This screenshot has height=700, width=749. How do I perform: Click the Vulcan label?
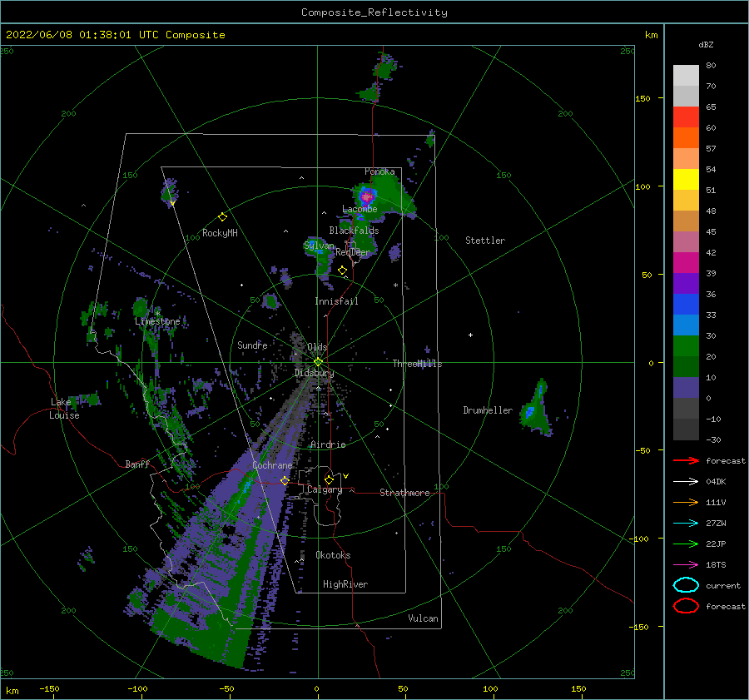pyautogui.click(x=423, y=618)
